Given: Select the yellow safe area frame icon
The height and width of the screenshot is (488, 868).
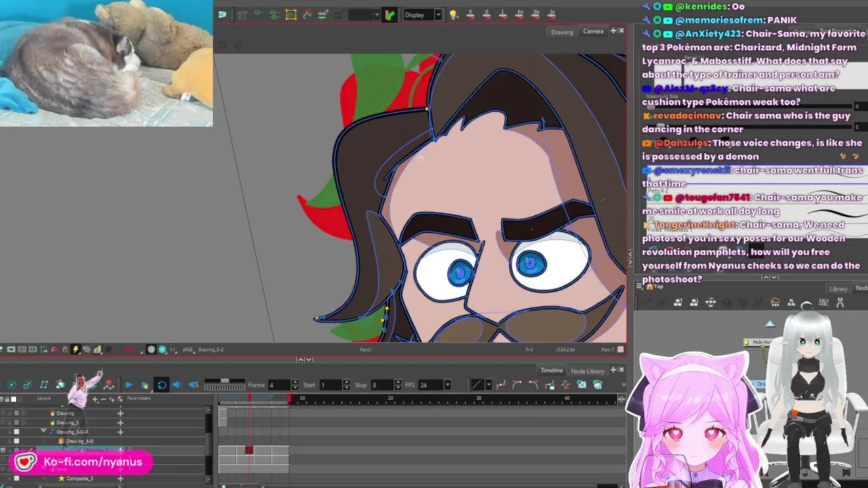Looking at the screenshot, I should tap(291, 15).
